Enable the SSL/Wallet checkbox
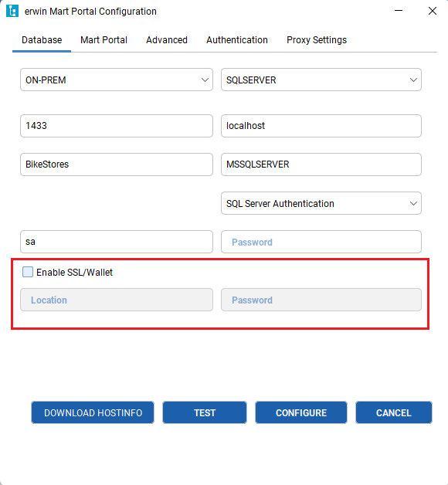This screenshot has height=485, width=448. point(28,272)
